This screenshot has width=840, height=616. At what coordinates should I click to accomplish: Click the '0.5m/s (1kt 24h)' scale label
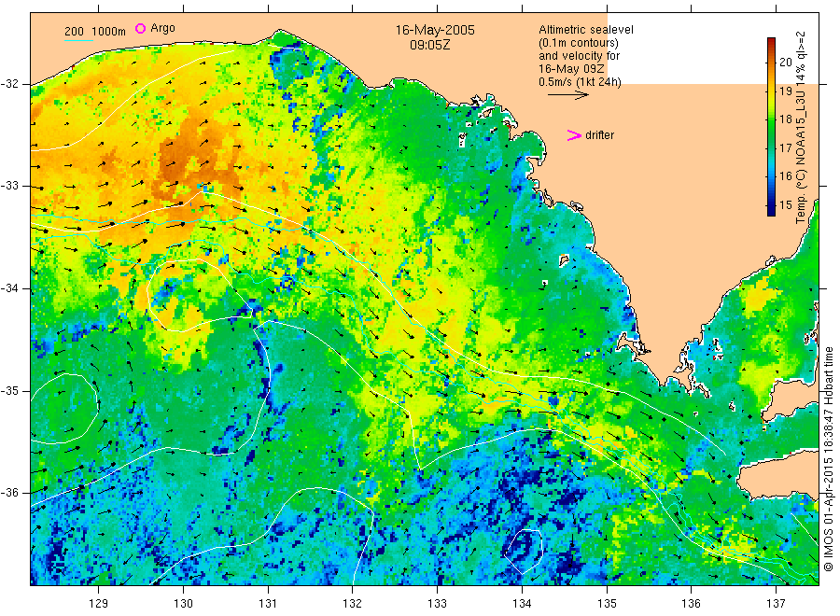(581, 82)
